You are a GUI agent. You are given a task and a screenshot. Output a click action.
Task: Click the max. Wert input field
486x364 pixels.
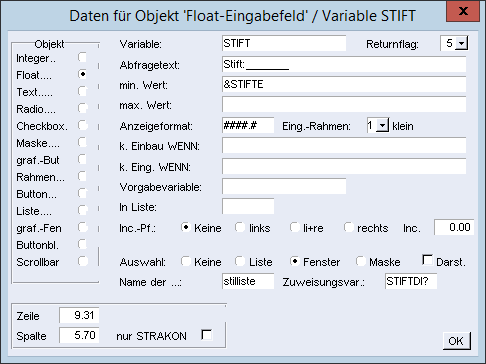[x=344, y=105]
